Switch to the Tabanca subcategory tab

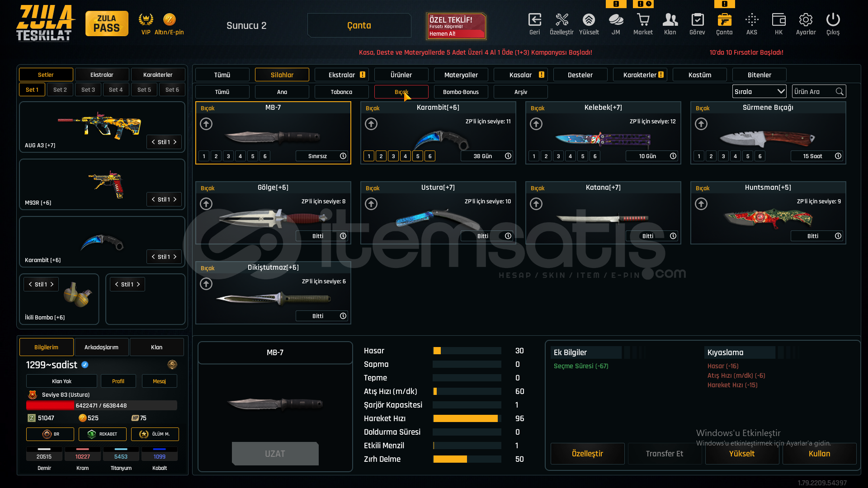tap(341, 92)
